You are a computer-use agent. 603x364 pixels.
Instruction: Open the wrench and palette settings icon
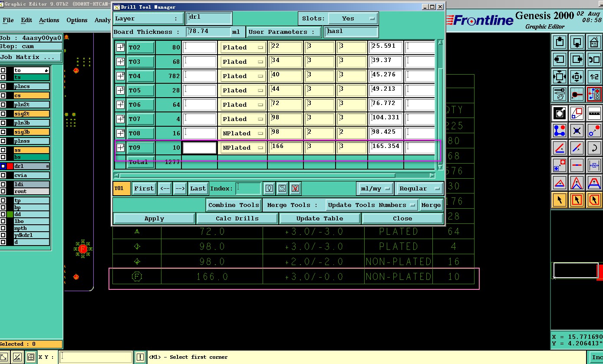click(560, 94)
